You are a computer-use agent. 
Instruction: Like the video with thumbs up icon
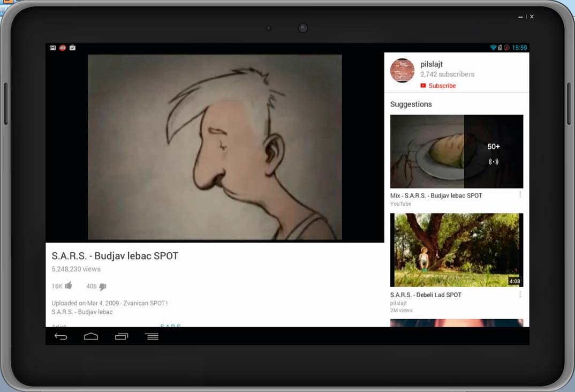click(69, 285)
